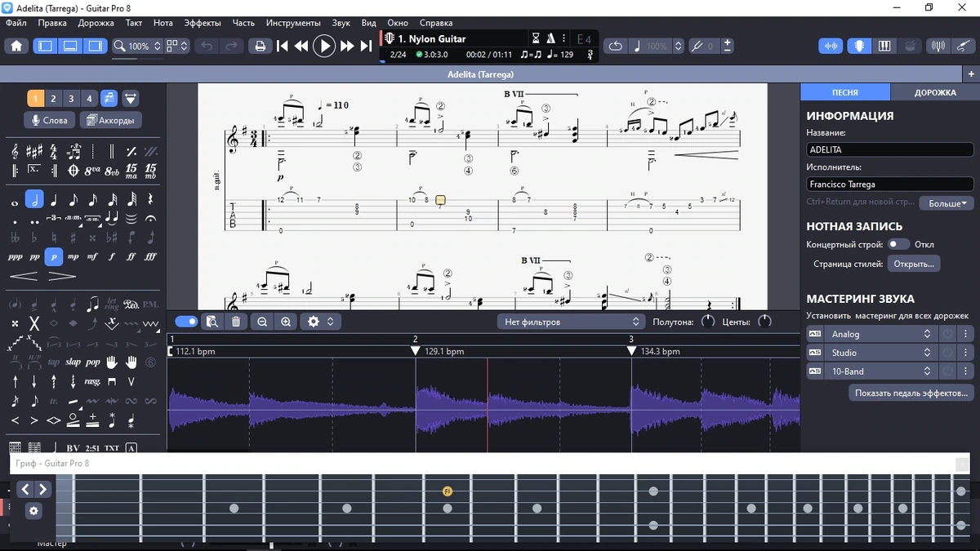Open the zoom 100% dropdown

(137, 46)
